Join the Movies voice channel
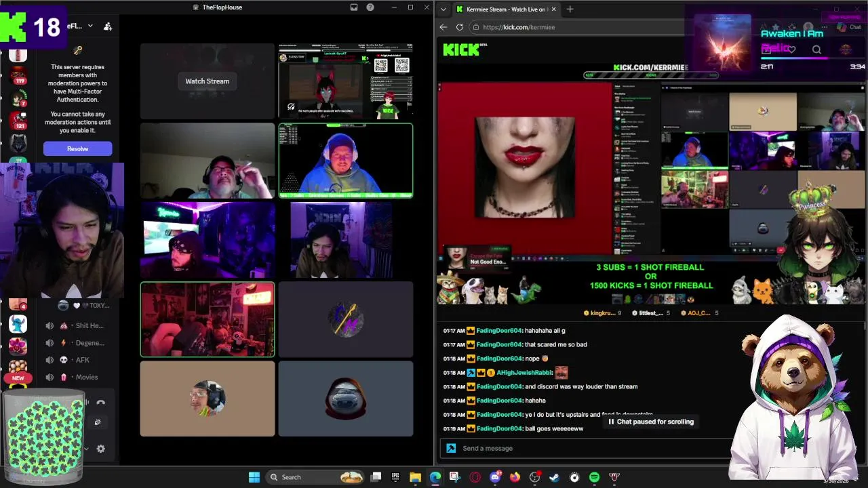The image size is (868, 488). coord(76,377)
